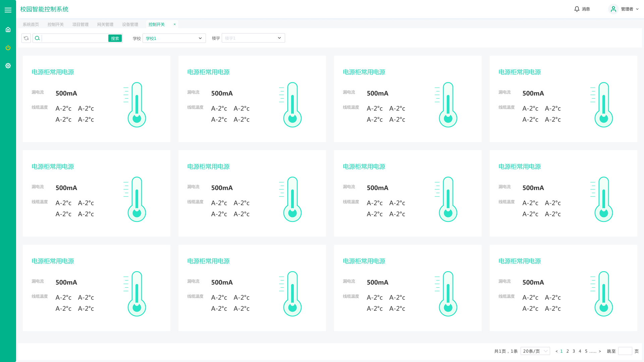Go to page 5
This screenshot has height=362, width=644.
586,351
